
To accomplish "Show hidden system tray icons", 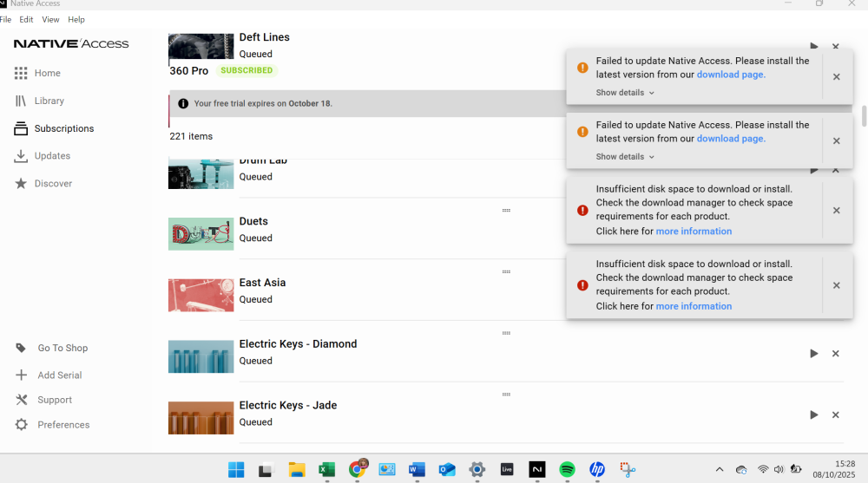I will [x=720, y=470].
